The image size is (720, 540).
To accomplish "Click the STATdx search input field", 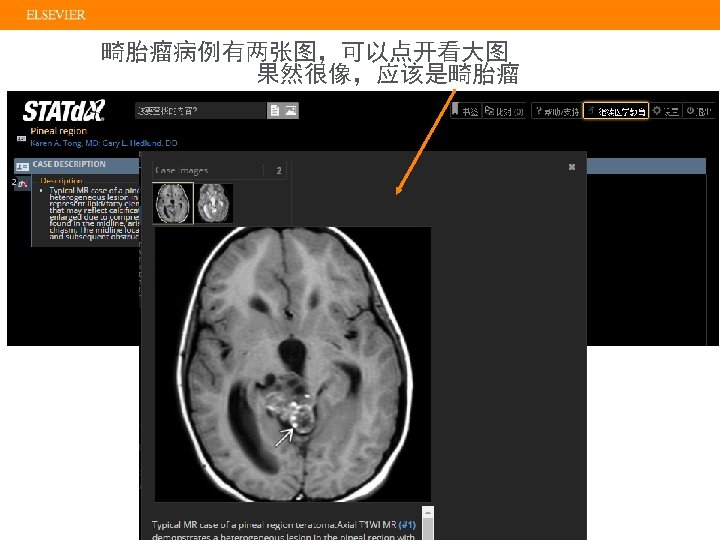I will point(201,111).
